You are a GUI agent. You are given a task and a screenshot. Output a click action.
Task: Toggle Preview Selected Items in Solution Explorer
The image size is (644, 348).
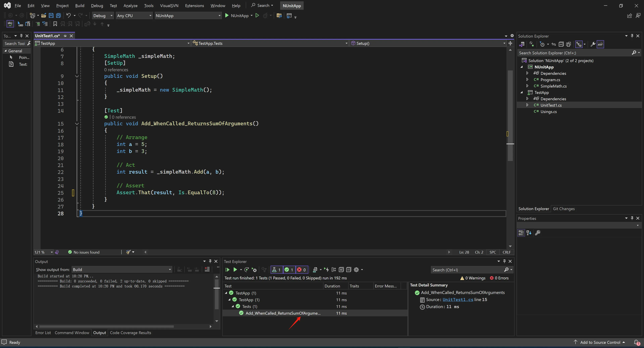pos(600,44)
